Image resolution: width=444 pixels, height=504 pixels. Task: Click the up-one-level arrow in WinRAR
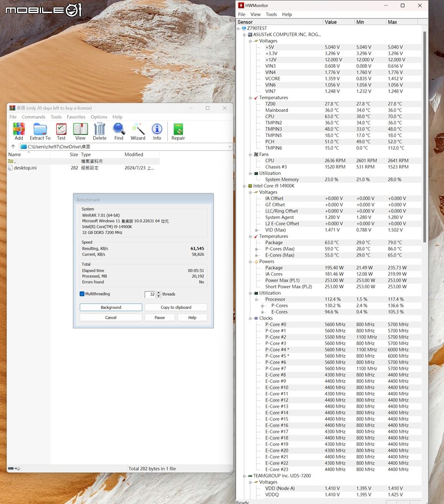tap(13, 147)
